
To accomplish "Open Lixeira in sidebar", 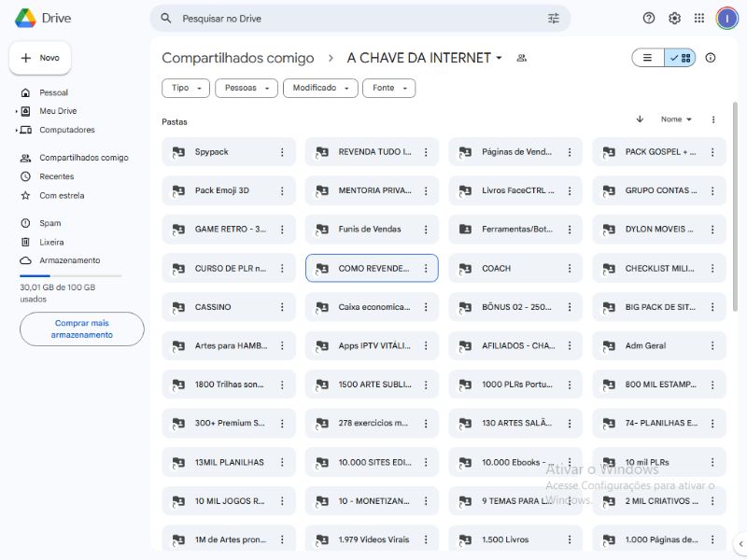I will pyautogui.click(x=51, y=242).
